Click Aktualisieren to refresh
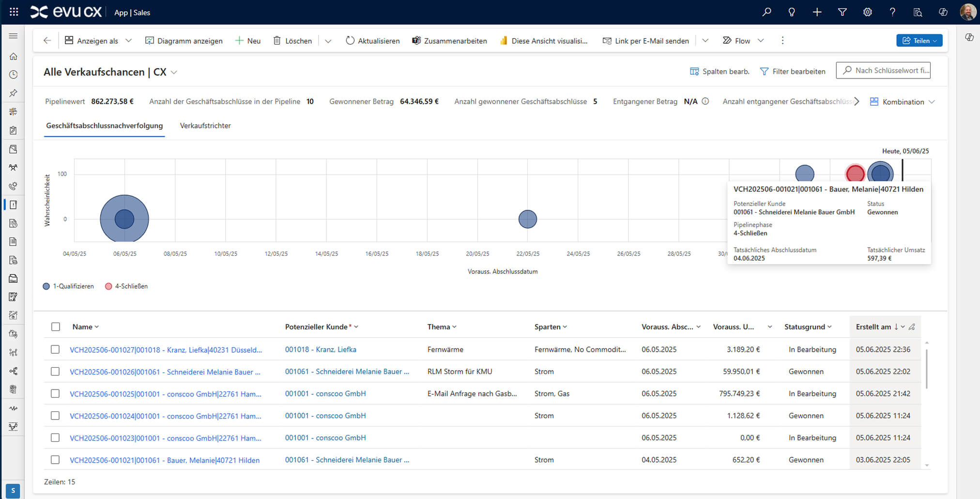Viewport: 980px width, 499px height. (x=372, y=41)
